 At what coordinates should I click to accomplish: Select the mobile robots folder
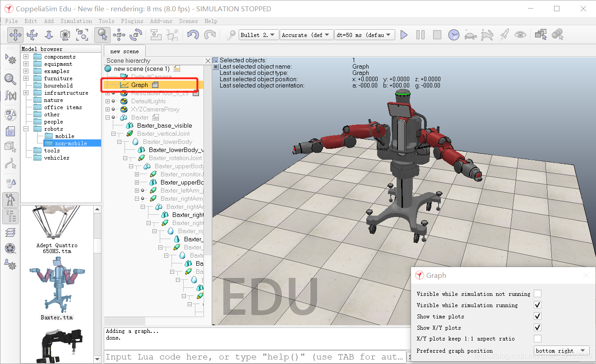[65, 136]
